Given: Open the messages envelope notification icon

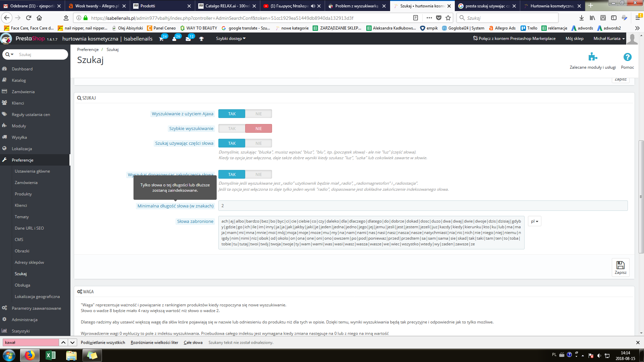Looking at the screenshot, I should click(188, 39).
